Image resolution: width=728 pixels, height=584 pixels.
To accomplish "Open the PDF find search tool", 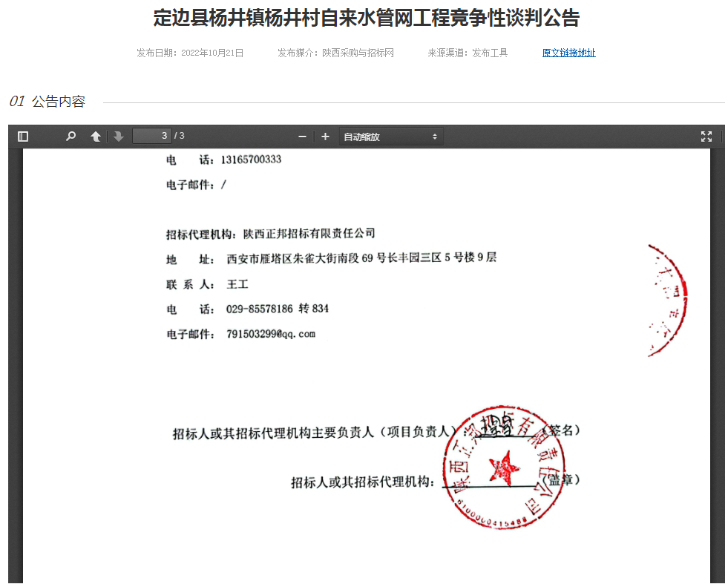I will tap(70, 137).
